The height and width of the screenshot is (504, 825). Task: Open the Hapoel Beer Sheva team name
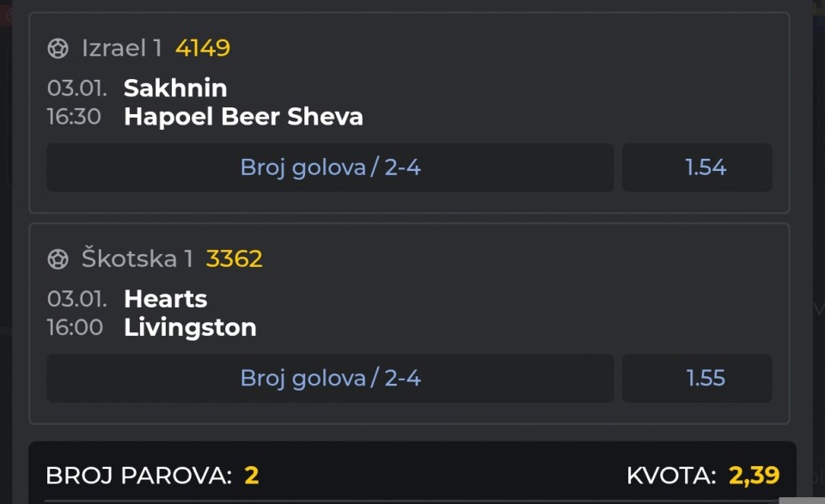pyautogui.click(x=243, y=117)
